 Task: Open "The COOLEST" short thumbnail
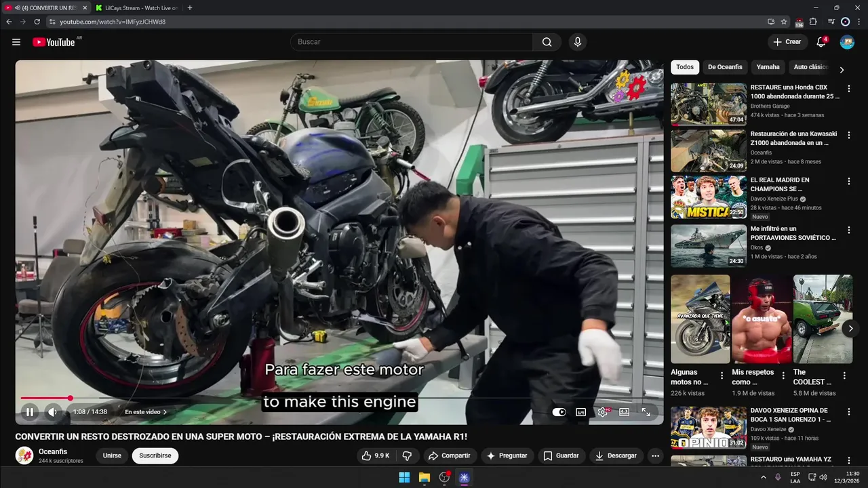(x=823, y=319)
